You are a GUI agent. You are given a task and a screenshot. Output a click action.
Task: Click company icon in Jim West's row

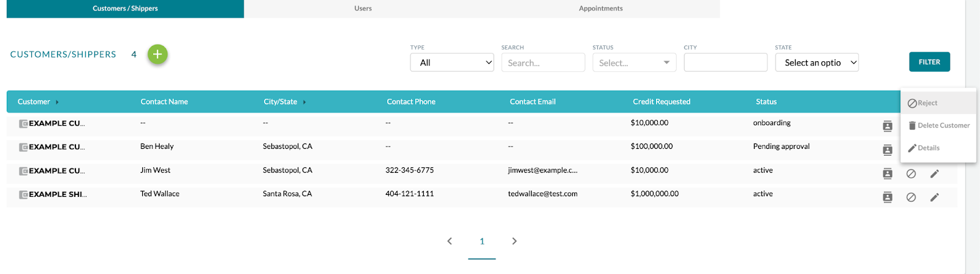(23, 171)
